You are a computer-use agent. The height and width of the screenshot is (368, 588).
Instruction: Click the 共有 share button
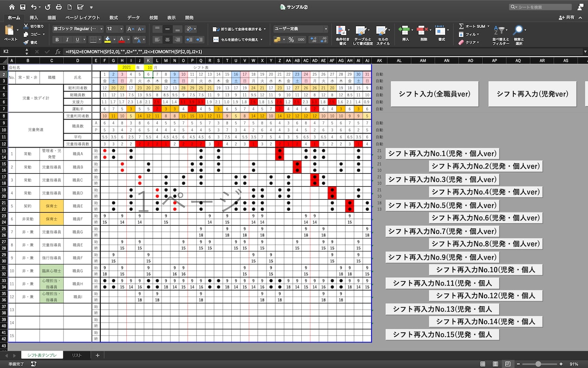[567, 17]
